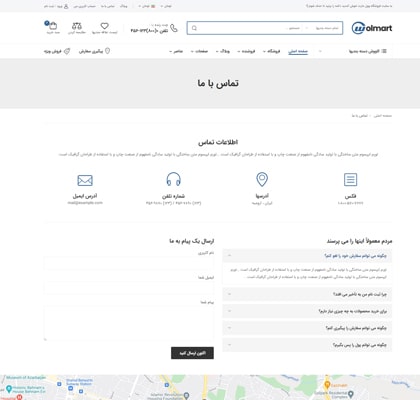Click the mail@example.com address text
This screenshot has height=400, width=420.
(85, 203)
